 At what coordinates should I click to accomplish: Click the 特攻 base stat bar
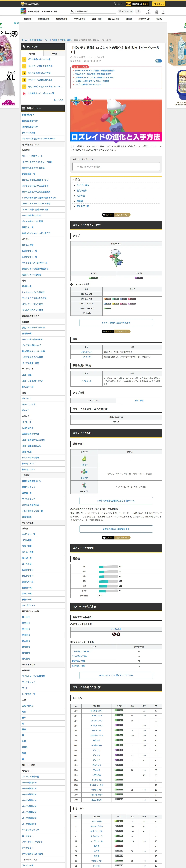108,581
